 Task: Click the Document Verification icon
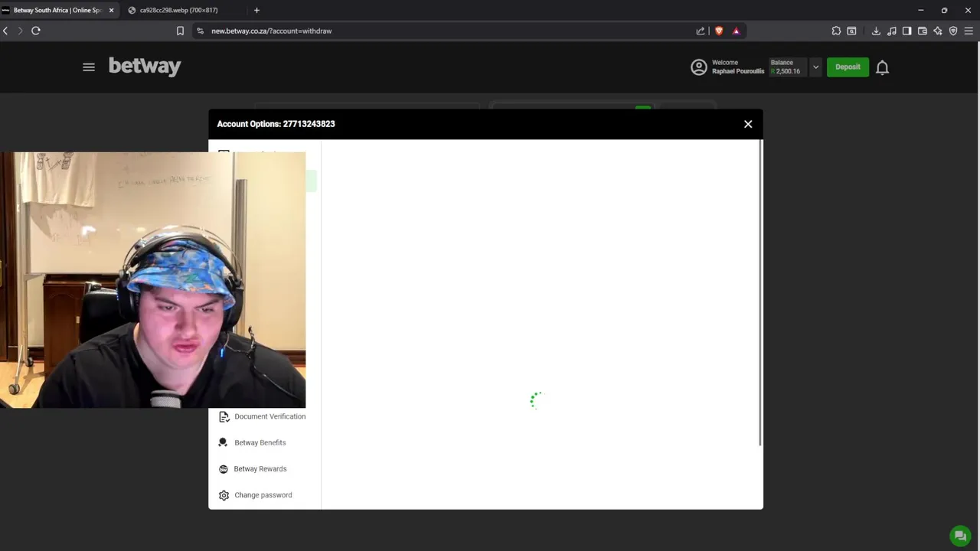224,416
